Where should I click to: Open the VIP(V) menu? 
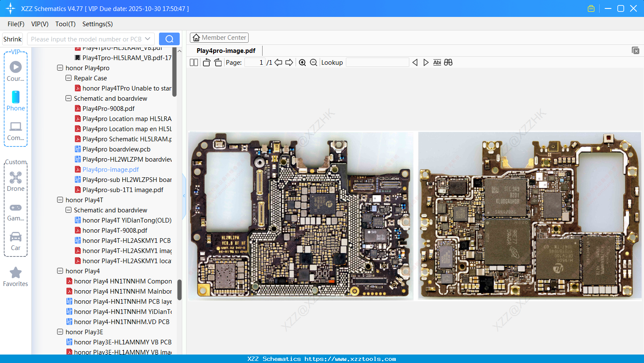click(x=40, y=24)
